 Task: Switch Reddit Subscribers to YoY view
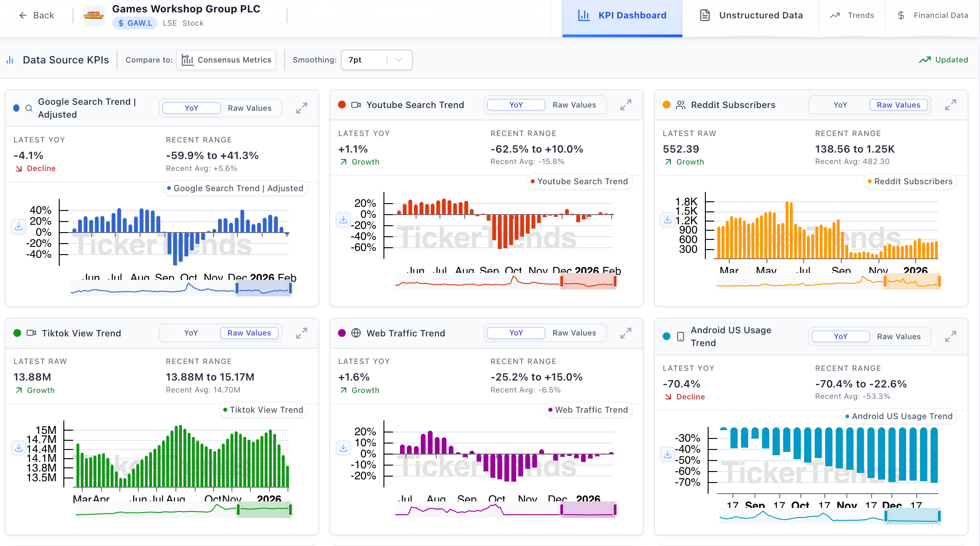coord(840,105)
